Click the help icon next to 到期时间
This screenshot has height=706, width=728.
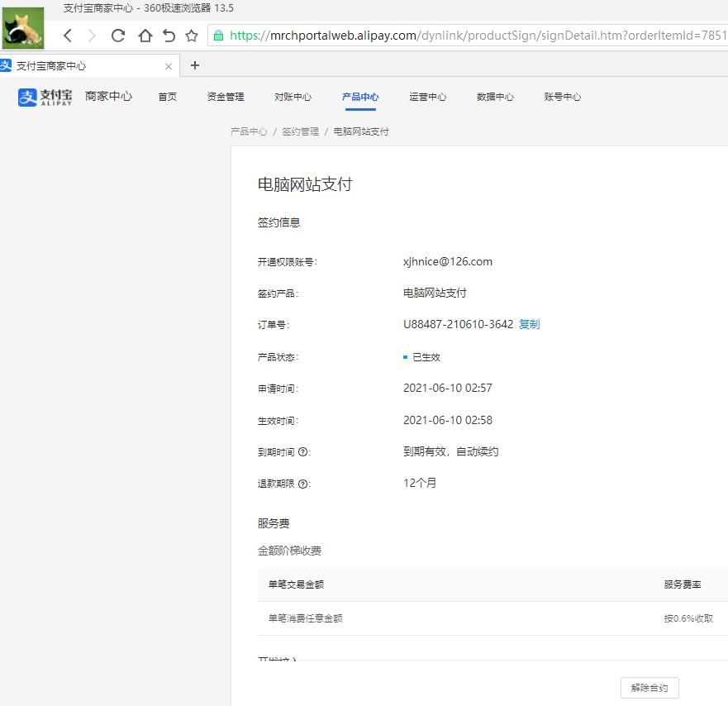302,452
